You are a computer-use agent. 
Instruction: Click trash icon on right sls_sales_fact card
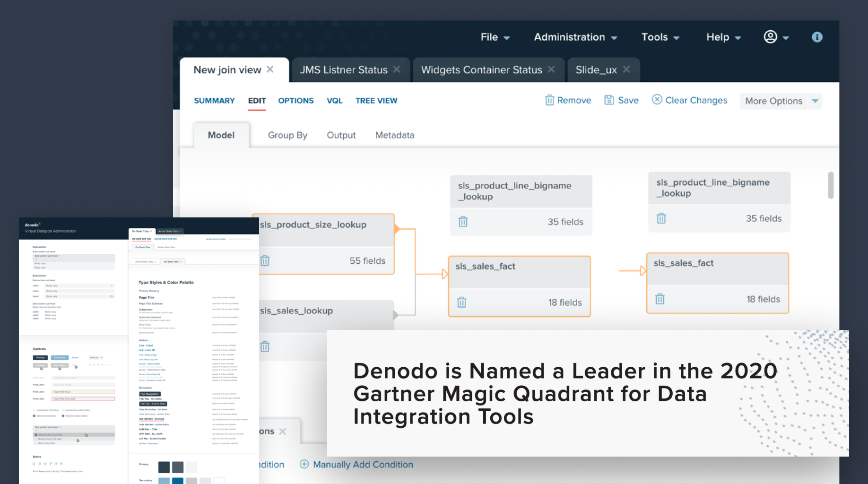(x=660, y=299)
